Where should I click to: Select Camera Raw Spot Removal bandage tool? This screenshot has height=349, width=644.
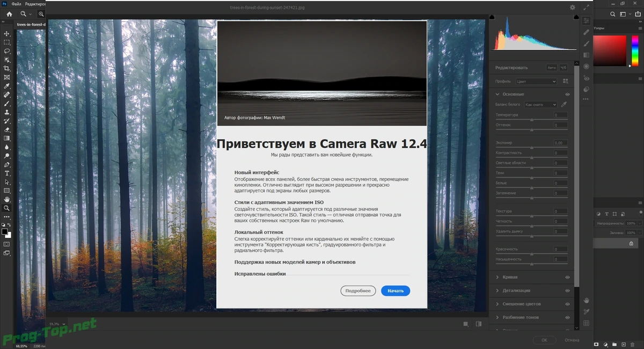pyautogui.click(x=586, y=32)
